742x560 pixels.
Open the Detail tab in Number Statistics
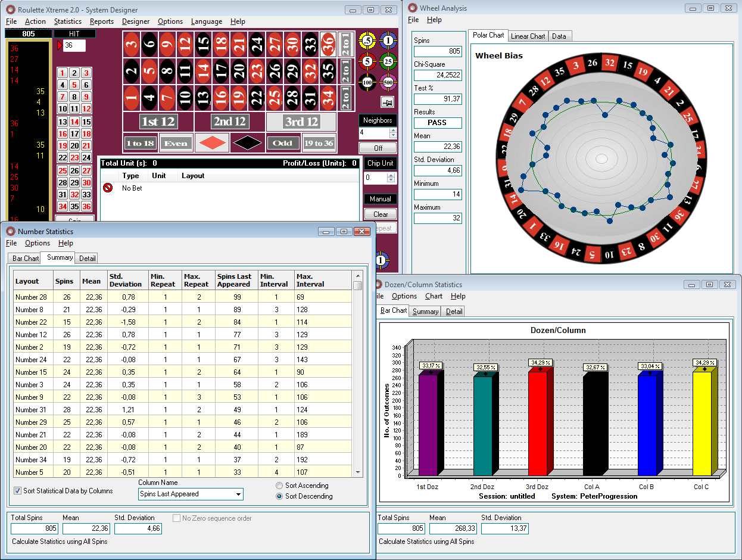[88, 258]
